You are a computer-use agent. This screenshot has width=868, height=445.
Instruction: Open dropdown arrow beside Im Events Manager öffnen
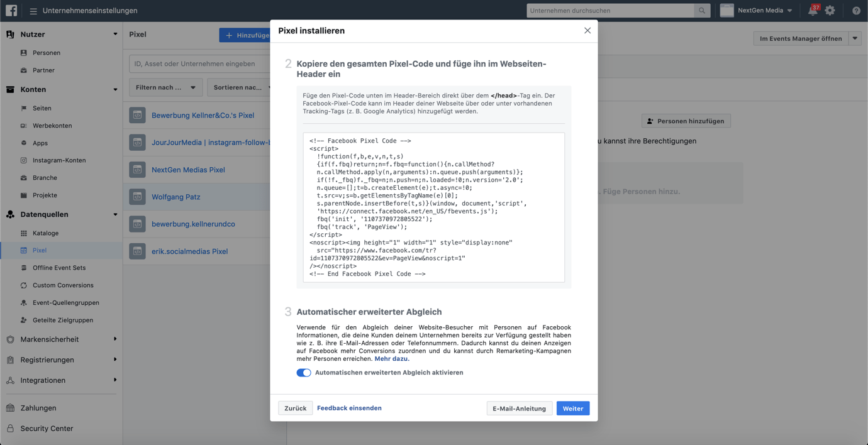pyautogui.click(x=855, y=38)
